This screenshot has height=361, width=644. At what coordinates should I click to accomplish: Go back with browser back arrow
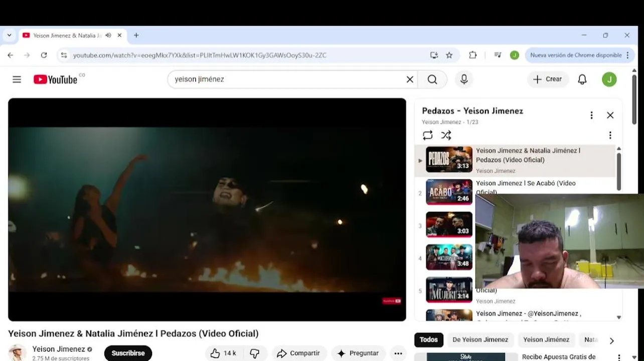11,55
